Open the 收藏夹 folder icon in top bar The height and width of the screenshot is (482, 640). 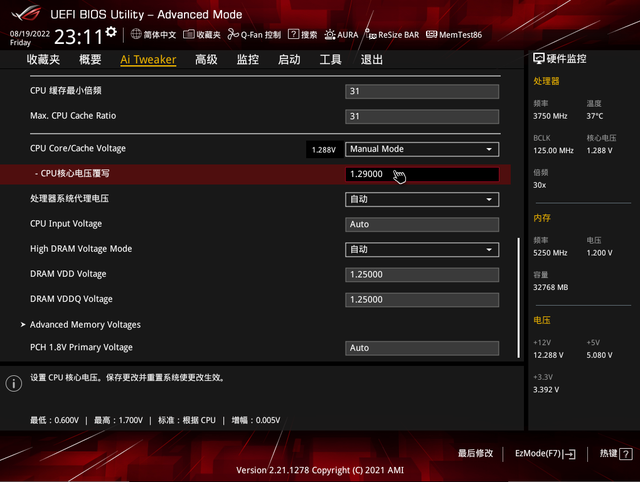[189, 34]
